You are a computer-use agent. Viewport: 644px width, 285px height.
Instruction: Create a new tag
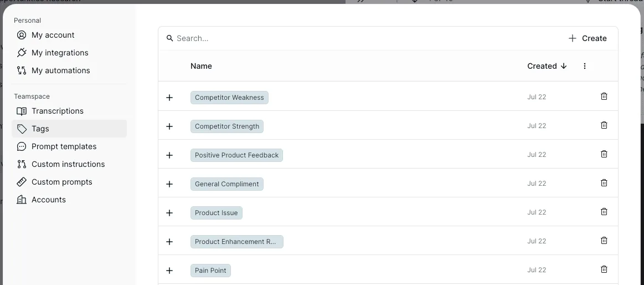click(588, 38)
